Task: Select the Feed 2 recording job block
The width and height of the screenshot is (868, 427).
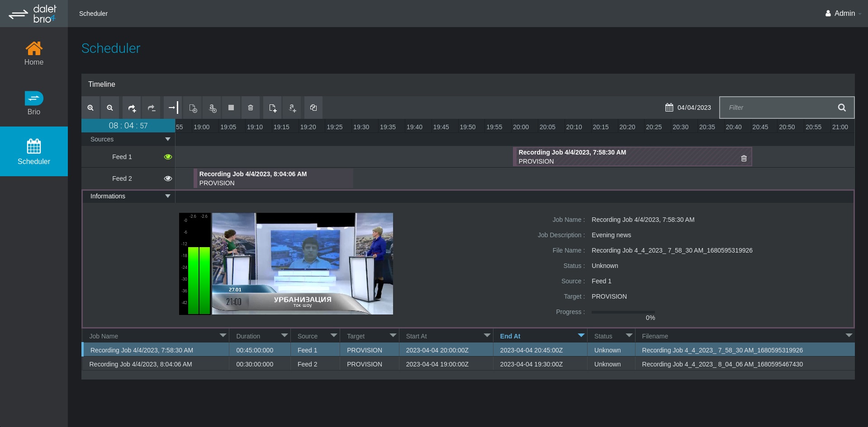Action: pos(274,178)
